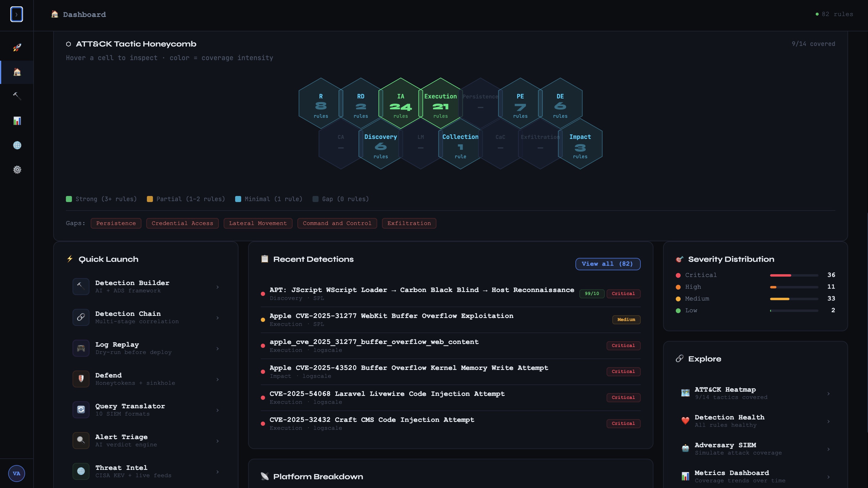Open Detection Builder chevron arrow
Image resolution: width=868 pixels, height=488 pixels.
[x=217, y=287]
